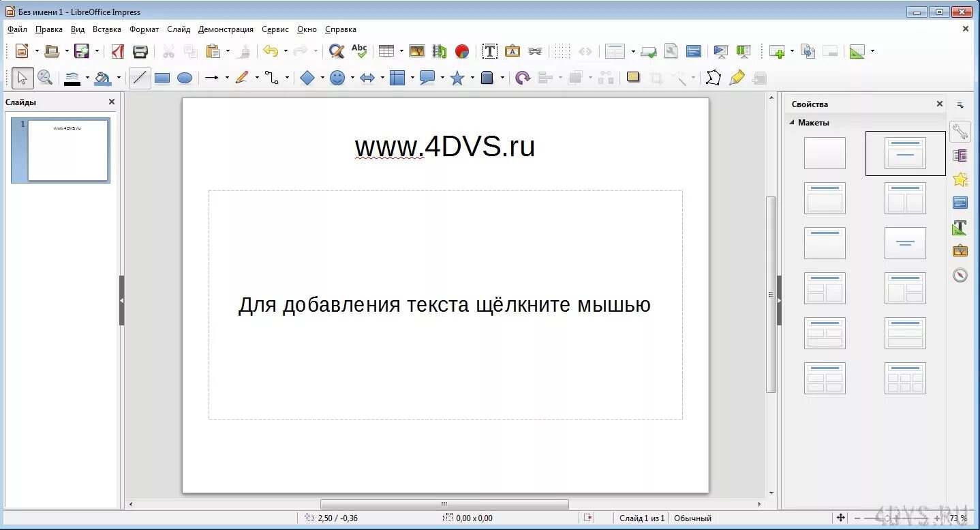The height and width of the screenshot is (530, 980).
Task: Open Undo history dropdown arrow
Action: pos(286,51)
